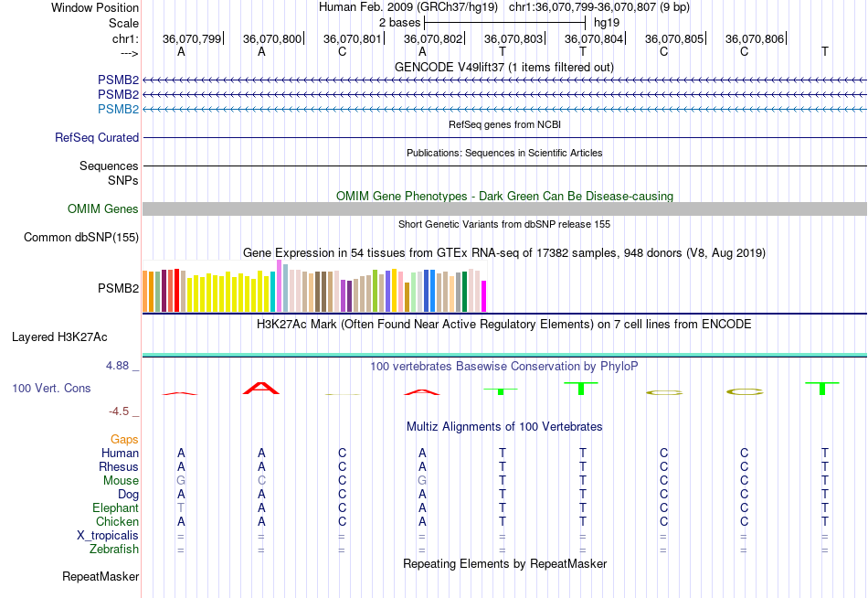868x598 pixels.
Task: Click the gray OMIM Genes item bar
Action: pos(504,209)
